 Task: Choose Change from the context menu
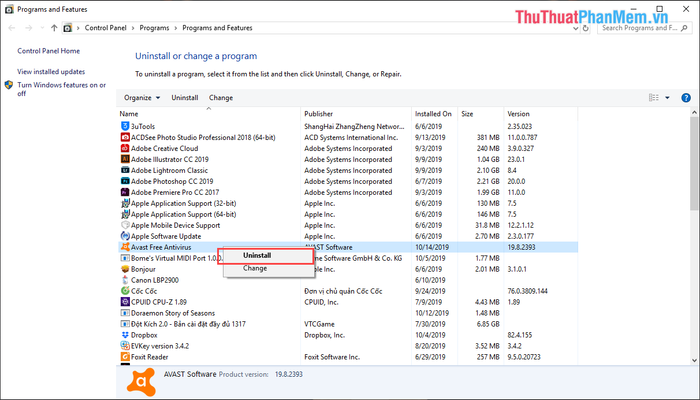pos(268,268)
